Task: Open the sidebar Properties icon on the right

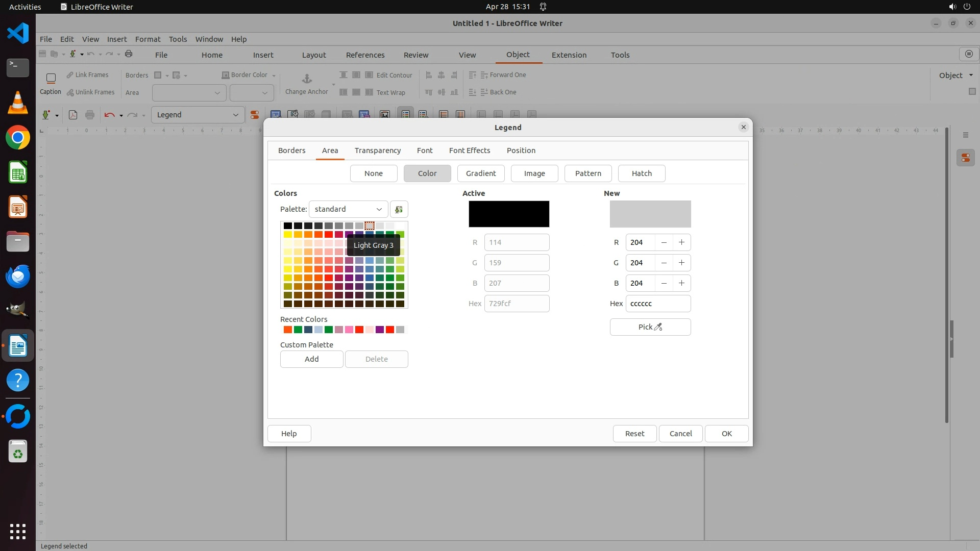Action: coord(965,158)
